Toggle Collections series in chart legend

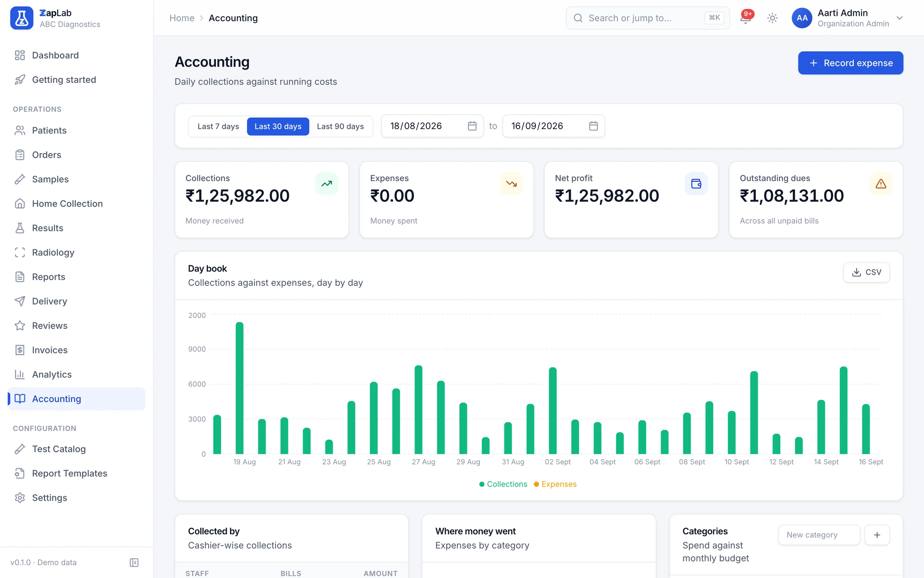point(503,484)
